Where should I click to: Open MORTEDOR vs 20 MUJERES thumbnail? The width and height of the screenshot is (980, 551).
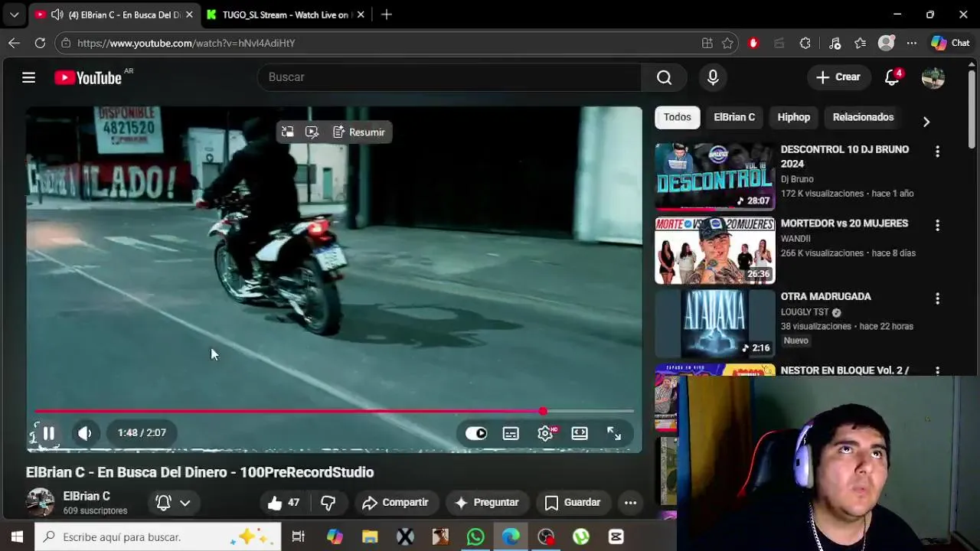714,250
